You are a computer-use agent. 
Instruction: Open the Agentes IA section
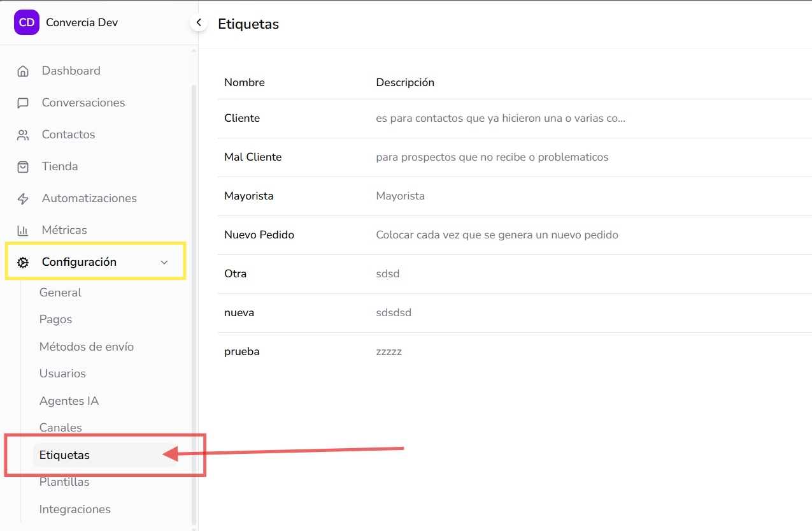pyautogui.click(x=69, y=401)
